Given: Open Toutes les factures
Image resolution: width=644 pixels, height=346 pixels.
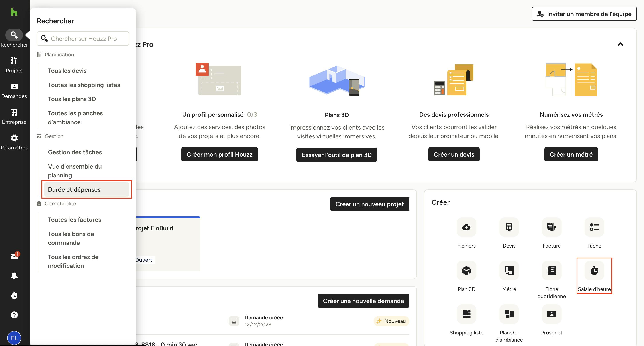Looking at the screenshot, I should pos(75,220).
